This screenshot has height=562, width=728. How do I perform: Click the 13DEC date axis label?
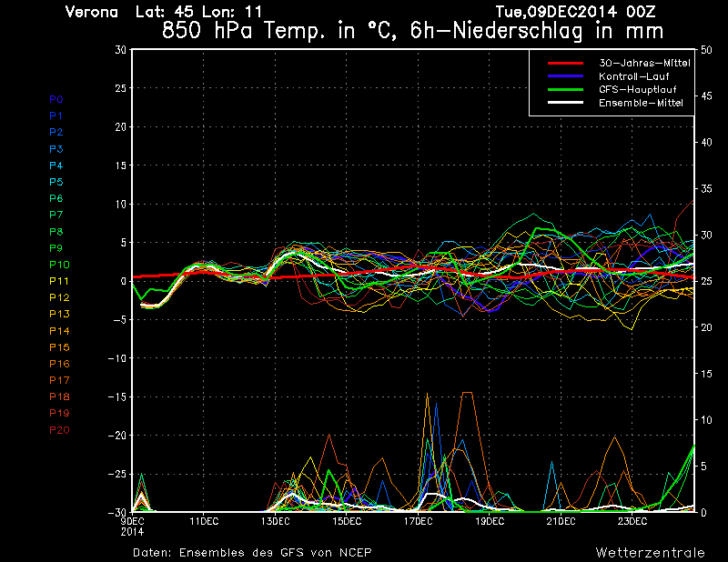pos(276,522)
